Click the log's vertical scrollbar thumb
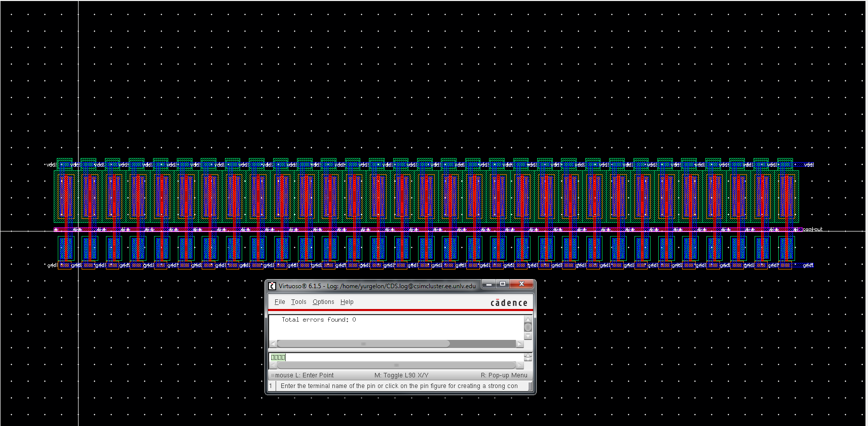868x426 pixels. point(527,327)
